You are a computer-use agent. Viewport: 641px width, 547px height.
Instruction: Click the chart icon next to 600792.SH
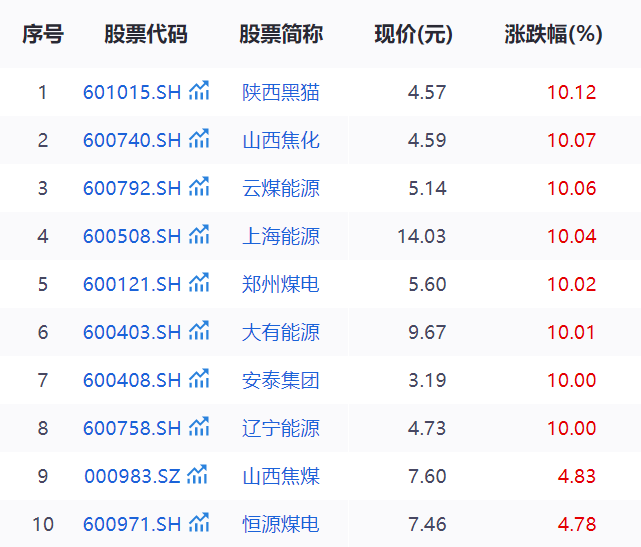click(x=199, y=188)
